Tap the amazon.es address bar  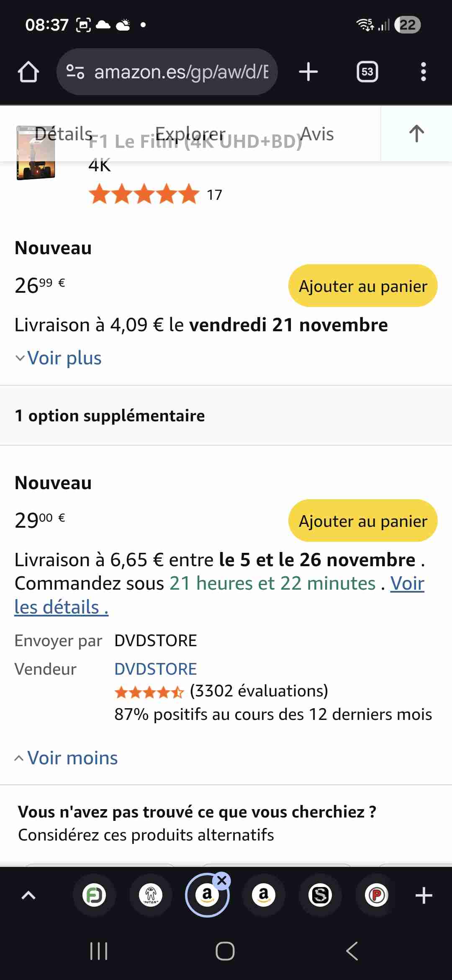181,72
